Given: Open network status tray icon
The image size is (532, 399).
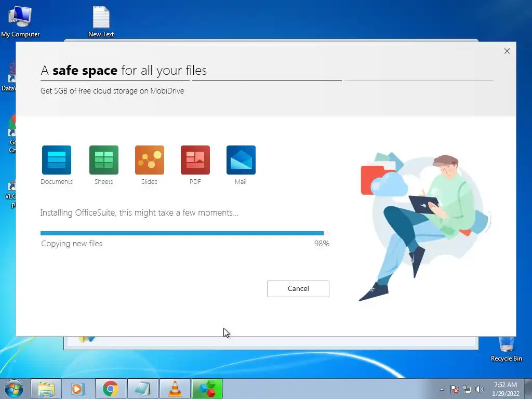Looking at the screenshot, I should (467, 389).
